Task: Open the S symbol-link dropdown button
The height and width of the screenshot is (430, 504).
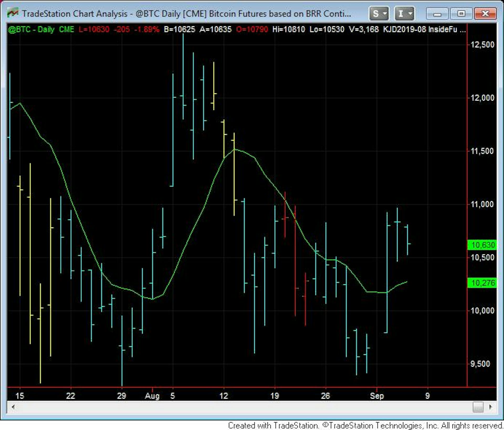Action: 379,13
